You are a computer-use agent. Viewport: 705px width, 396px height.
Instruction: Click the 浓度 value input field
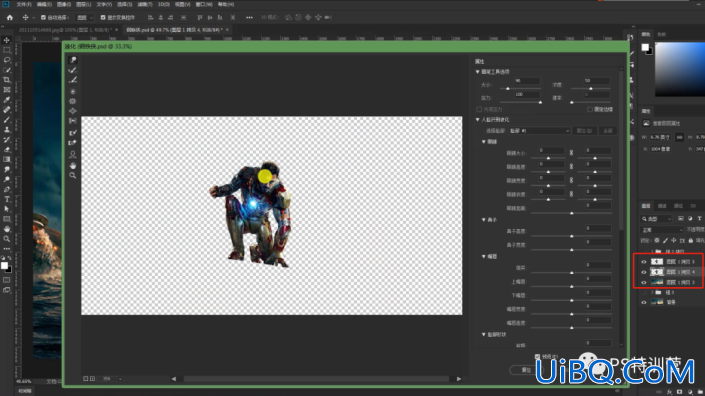pyautogui.click(x=596, y=81)
